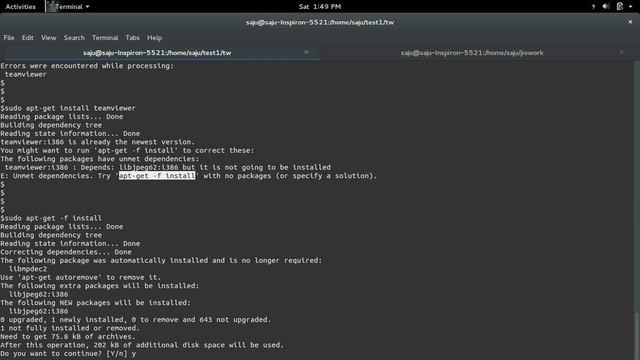This screenshot has width=640, height=360.
Task: Switch to the /home/saju/test1/tw tab
Action: (x=157, y=53)
